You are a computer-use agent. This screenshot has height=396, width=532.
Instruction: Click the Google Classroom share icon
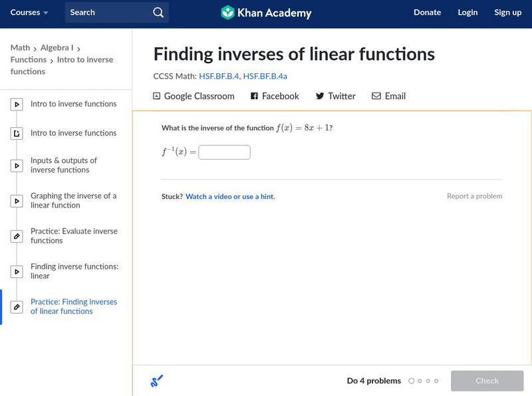[x=157, y=97]
